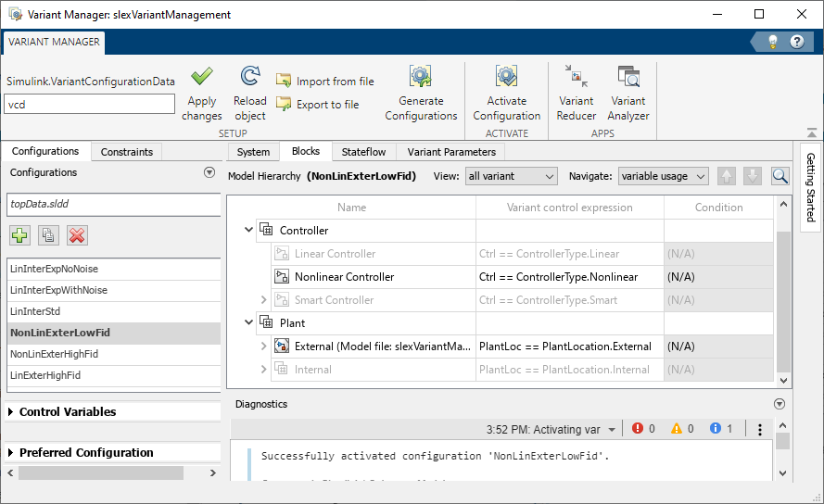Select the NonLinExterHighFid configuration
The width and height of the screenshot is (824, 504).
113,354
